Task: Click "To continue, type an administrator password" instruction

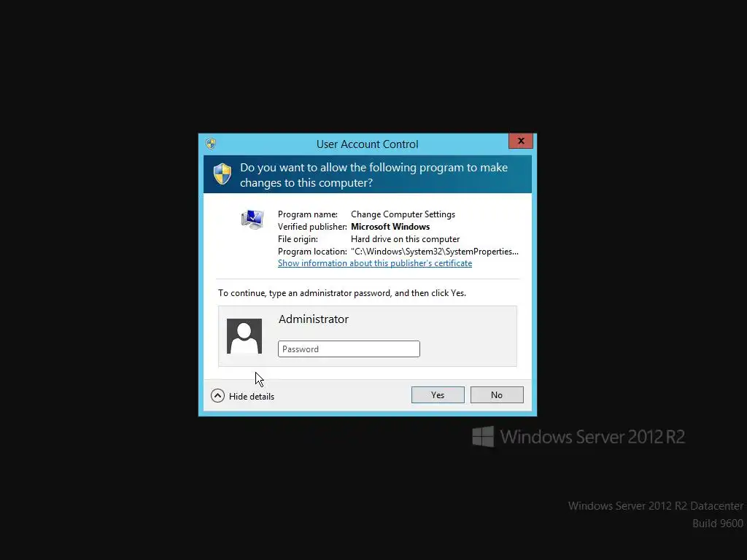Action: 342,293
